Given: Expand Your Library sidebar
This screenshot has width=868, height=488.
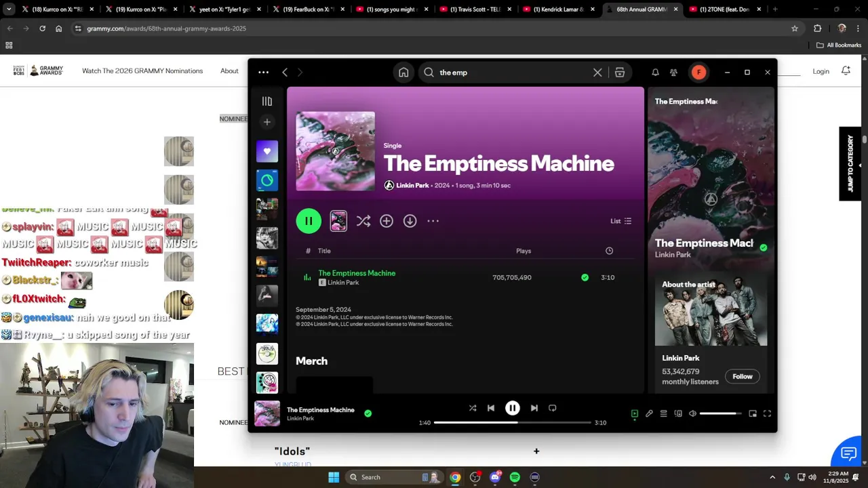Looking at the screenshot, I should click(x=267, y=101).
